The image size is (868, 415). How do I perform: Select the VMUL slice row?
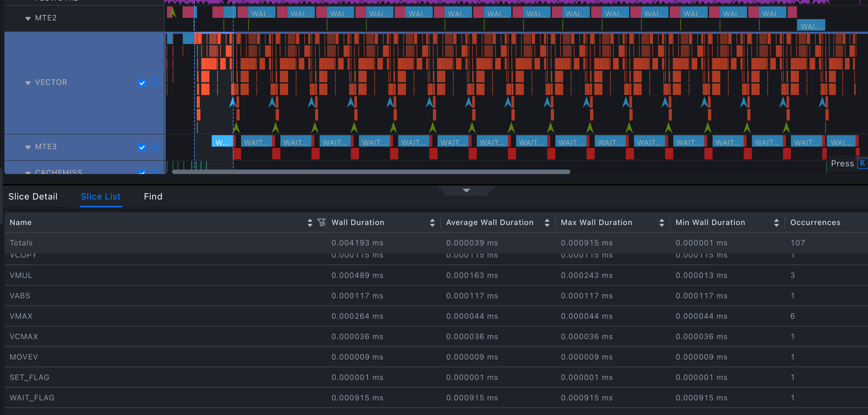436,275
